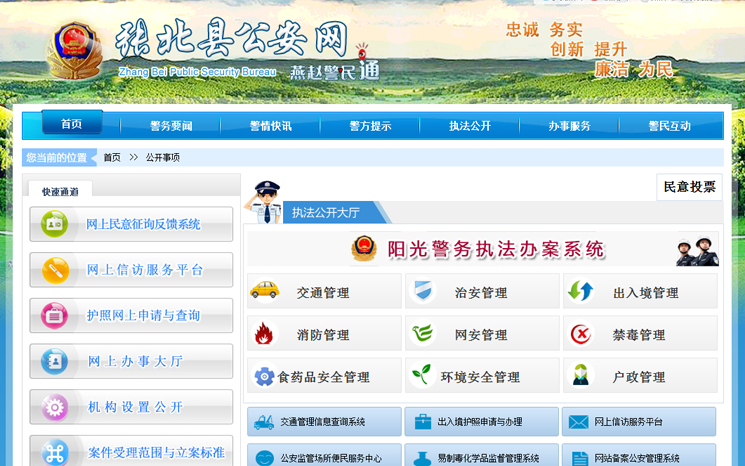Click the green arrows icon for 出入境管理
Image resolution: width=745 pixels, height=466 pixels.
581,291
